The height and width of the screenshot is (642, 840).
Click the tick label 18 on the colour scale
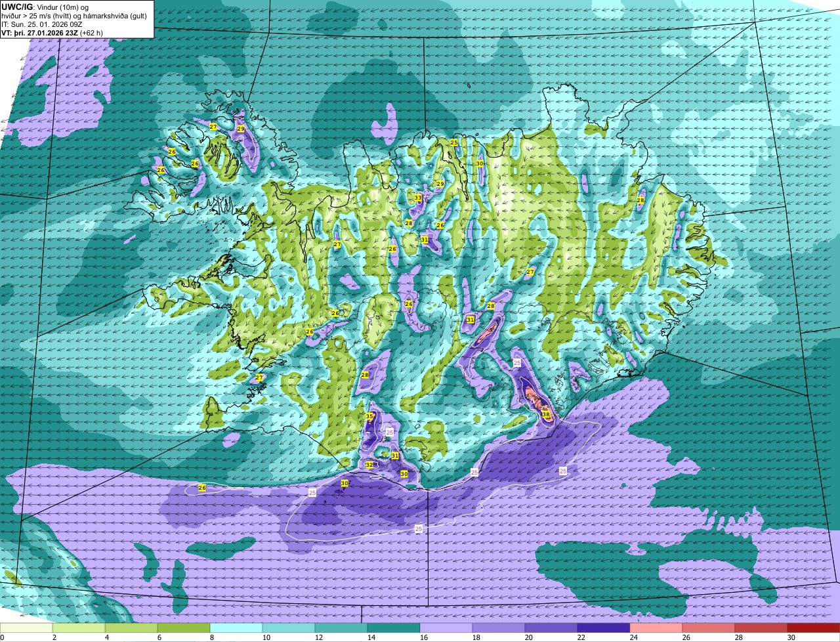pyautogui.click(x=476, y=637)
